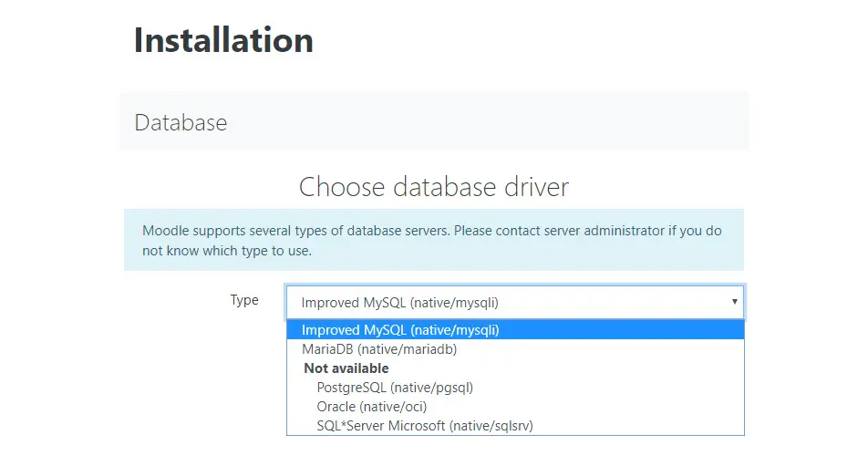Open the Type database driver combo box
This screenshot has height=456, width=868.
[511, 302]
